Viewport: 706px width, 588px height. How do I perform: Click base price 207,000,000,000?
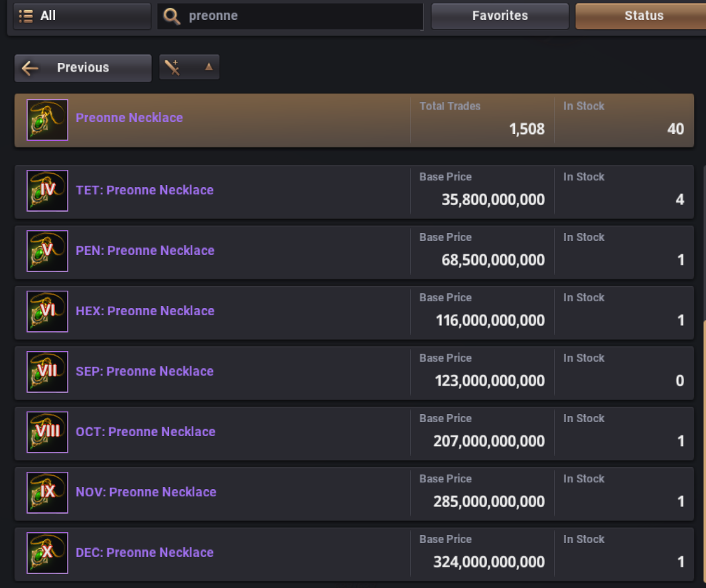pos(489,441)
